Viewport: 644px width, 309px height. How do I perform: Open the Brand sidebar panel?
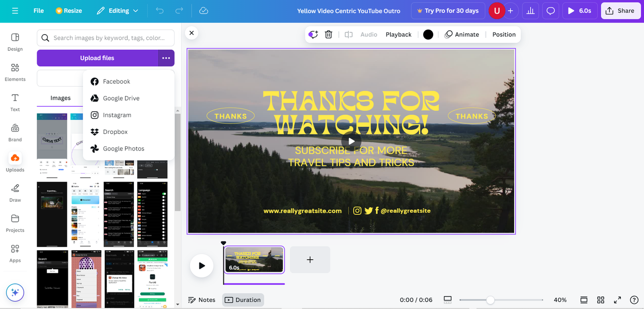pos(15,133)
